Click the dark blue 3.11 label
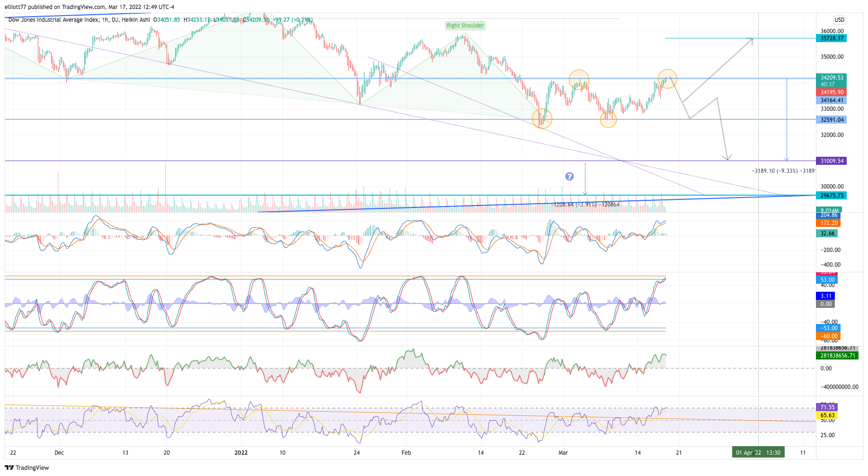Screen dimensions: 868x476 (825, 296)
